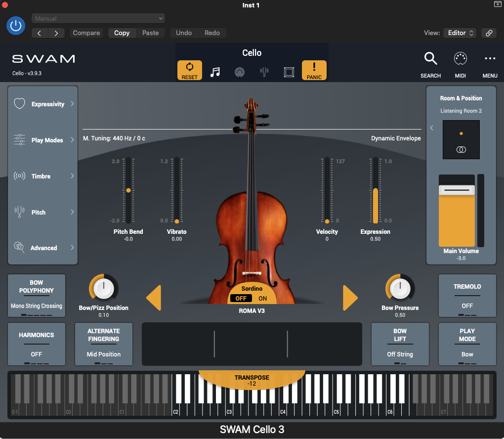
Task: Open Expressivity menu label
Action: pos(48,104)
